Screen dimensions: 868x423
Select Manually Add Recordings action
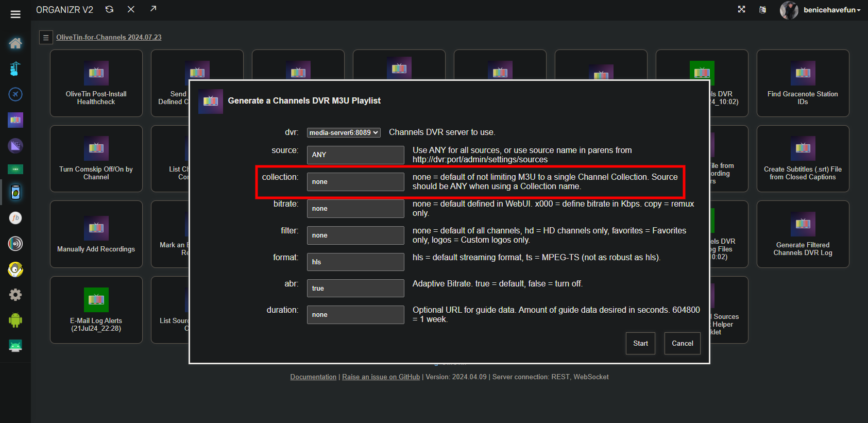96,234
